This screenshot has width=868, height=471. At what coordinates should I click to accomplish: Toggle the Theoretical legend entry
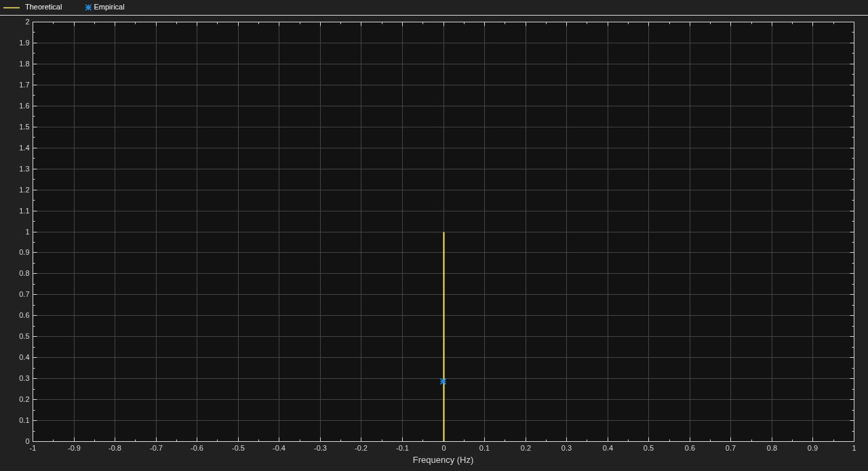point(43,7)
